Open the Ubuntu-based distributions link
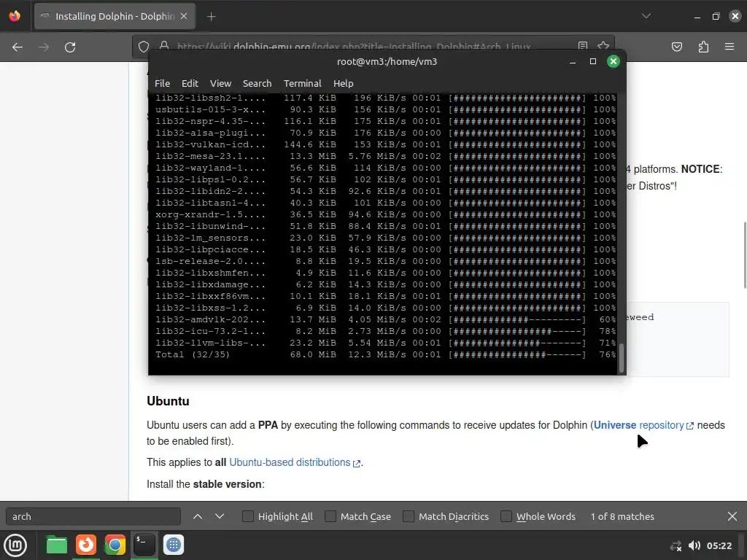 tap(295, 462)
